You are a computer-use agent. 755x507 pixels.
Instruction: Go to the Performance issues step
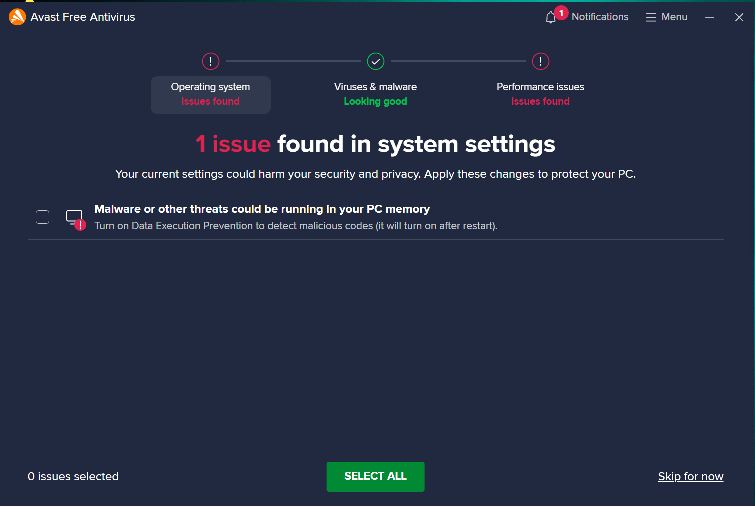(540, 94)
